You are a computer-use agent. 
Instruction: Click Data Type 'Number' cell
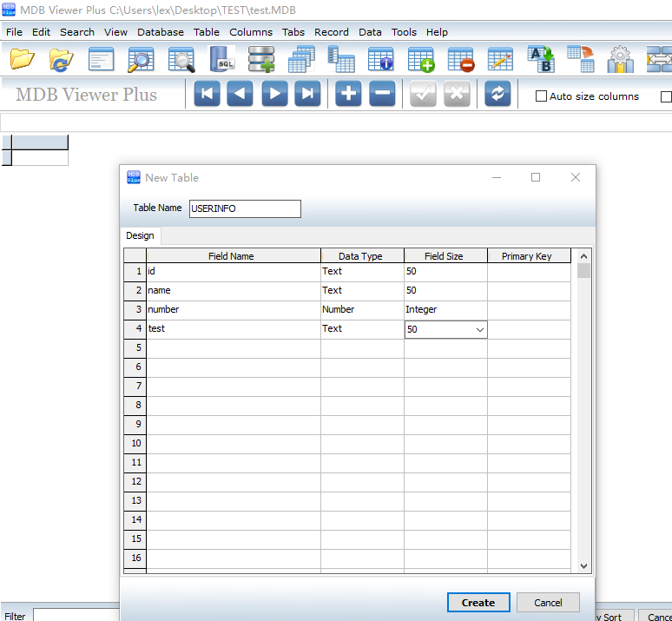coord(362,310)
